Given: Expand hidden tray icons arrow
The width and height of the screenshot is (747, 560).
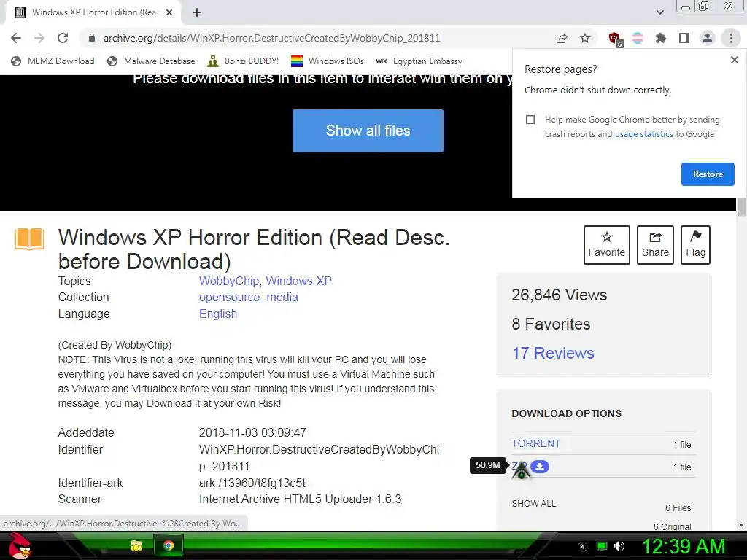Looking at the screenshot, I should [x=583, y=547].
